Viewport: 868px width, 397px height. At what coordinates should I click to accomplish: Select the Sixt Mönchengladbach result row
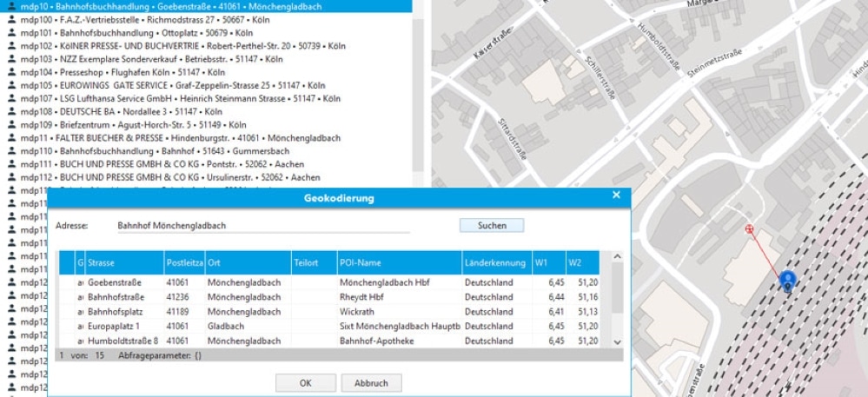point(339,327)
